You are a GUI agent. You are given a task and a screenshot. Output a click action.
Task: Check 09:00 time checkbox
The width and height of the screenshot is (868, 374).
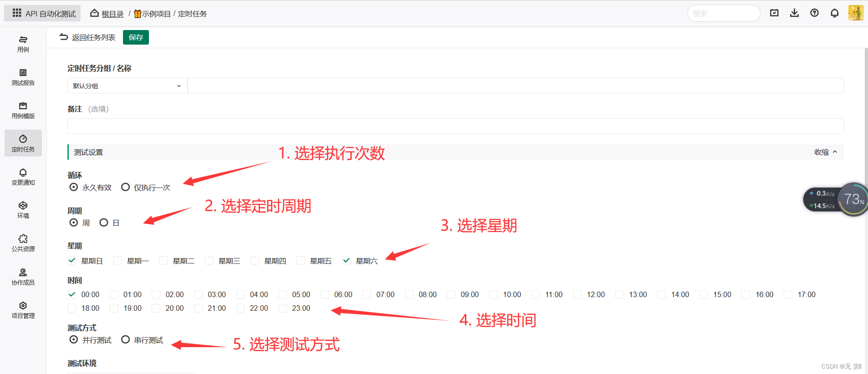pos(451,294)
